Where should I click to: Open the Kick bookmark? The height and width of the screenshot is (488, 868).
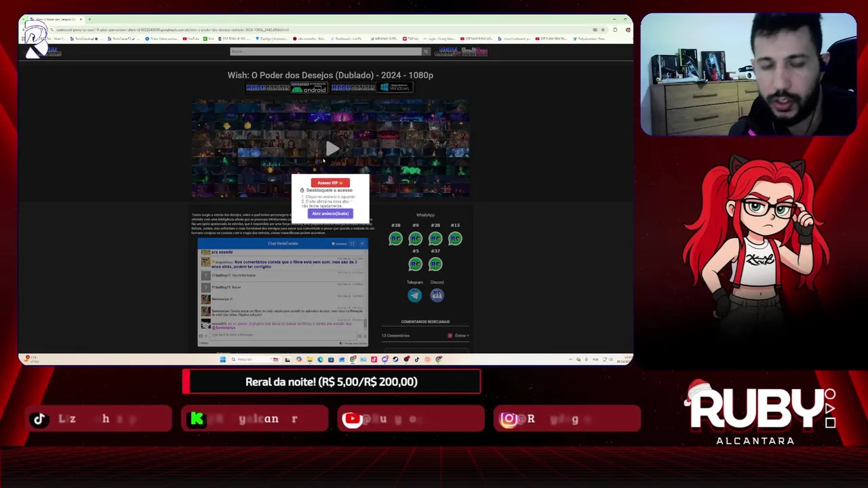coord(209,39)
